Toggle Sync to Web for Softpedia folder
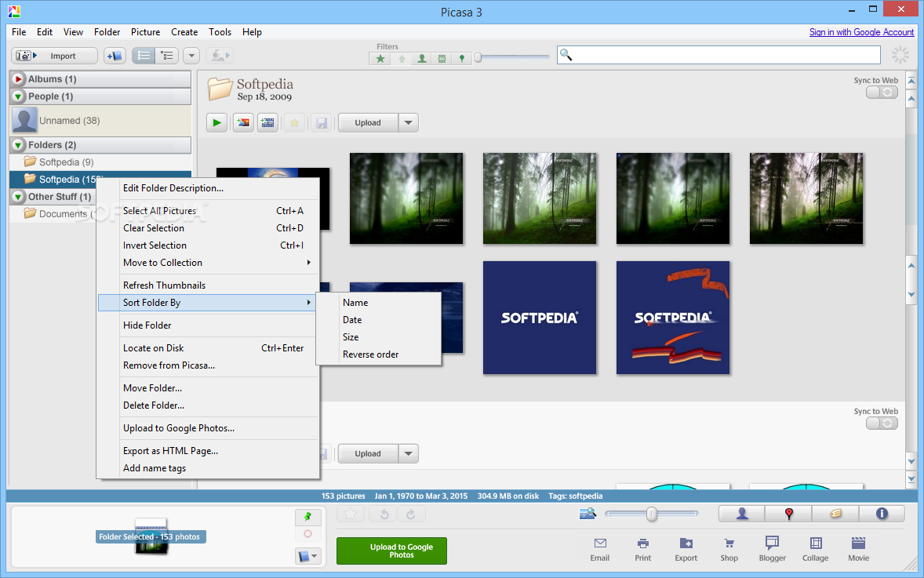Viewport: 924px width, 578px height. pos(882,93)
